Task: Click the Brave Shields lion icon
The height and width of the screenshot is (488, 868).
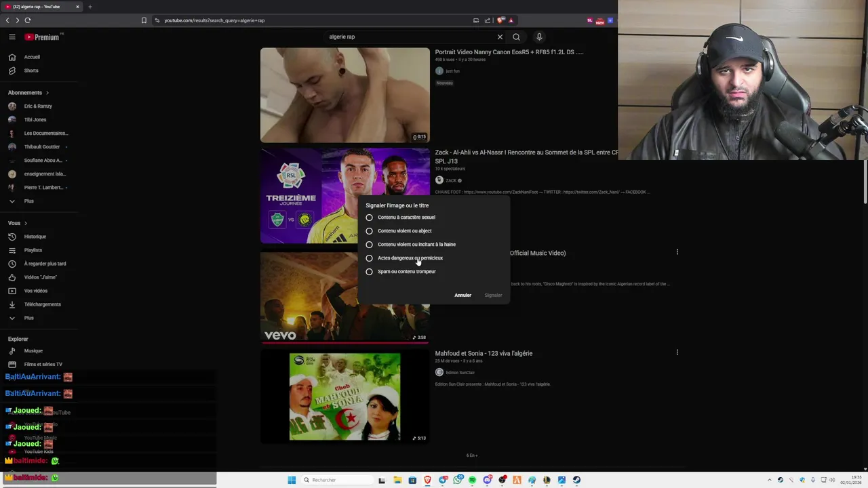Action: (500, 20)
